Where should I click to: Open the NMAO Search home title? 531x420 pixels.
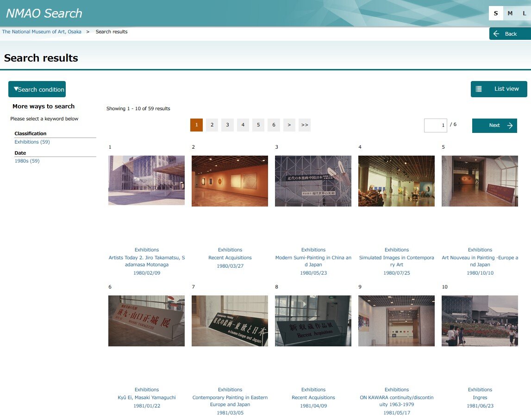point(44,13)
